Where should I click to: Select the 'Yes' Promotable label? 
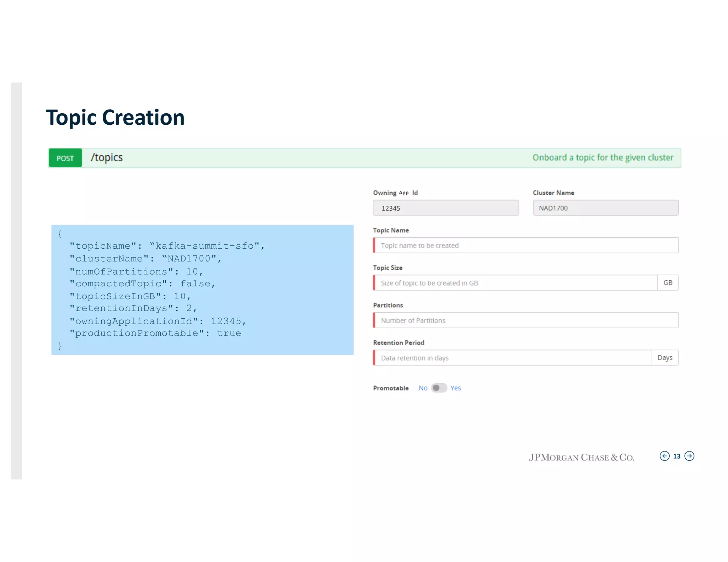click(455, 388)
